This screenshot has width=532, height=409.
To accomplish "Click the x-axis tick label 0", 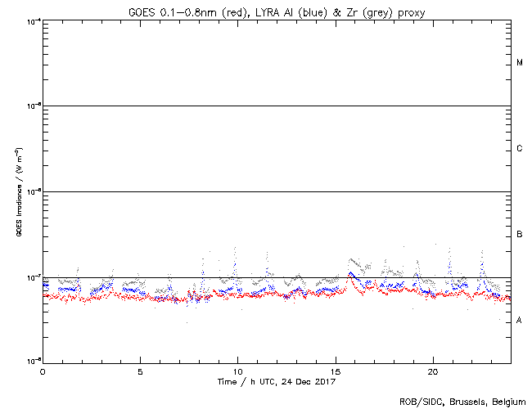I will pyautogui.click(x=43, y=371).
